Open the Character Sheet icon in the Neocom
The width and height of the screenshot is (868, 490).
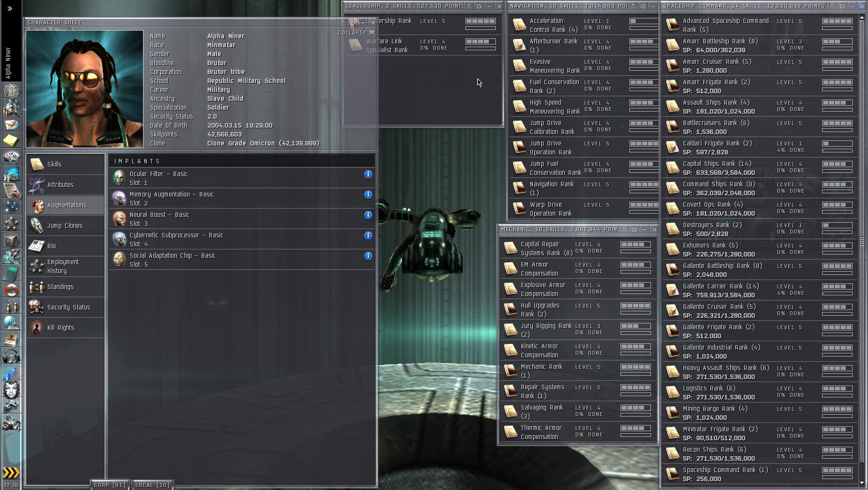[11, 91]
